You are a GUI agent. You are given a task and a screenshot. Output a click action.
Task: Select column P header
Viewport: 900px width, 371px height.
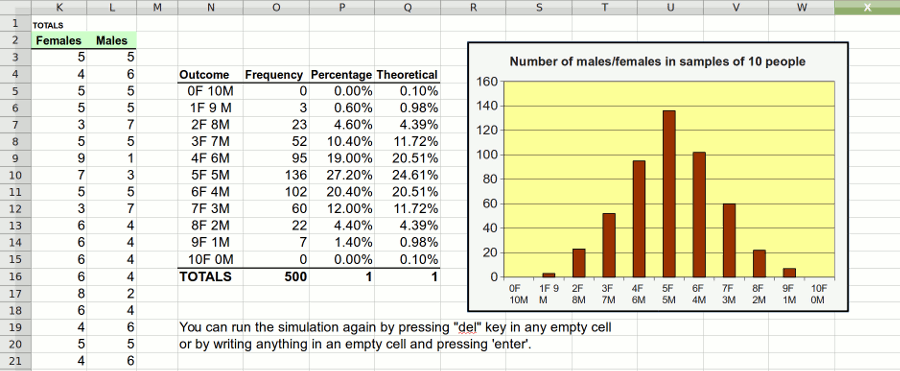coord(342,7)
